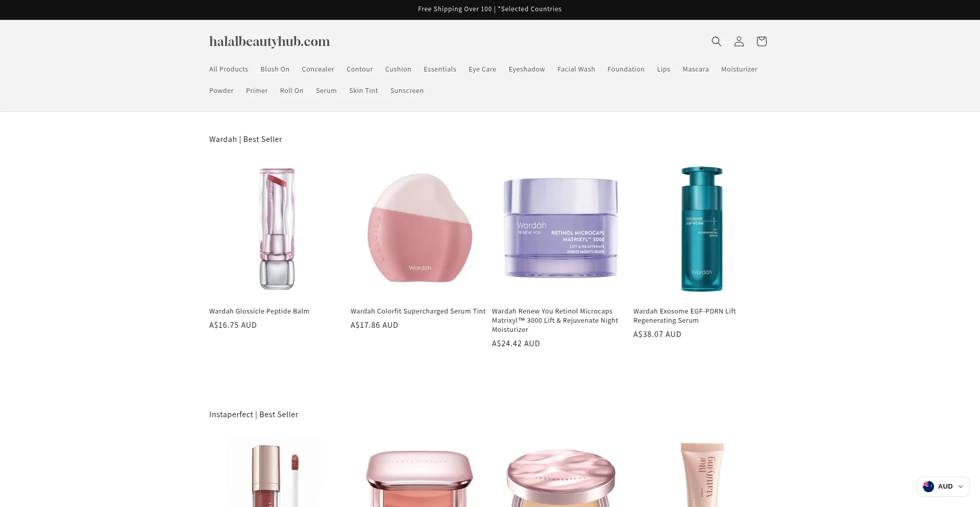Click price A$38.07 AUD

[x=657, y=334]
